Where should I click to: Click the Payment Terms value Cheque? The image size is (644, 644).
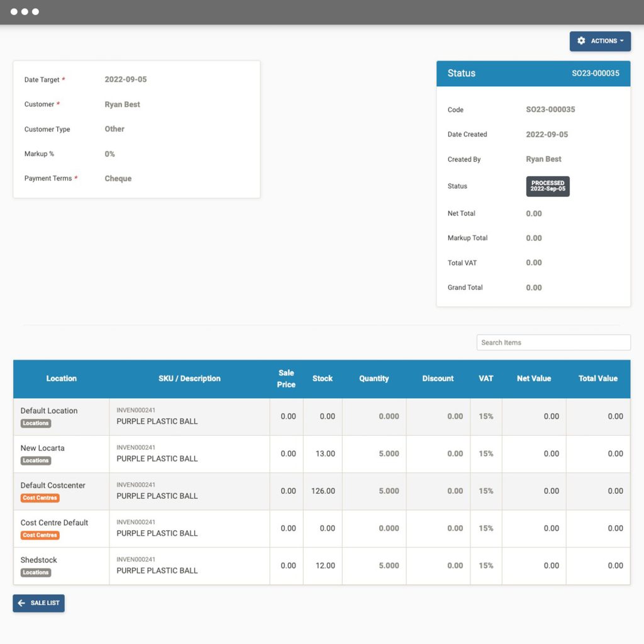[x=118, y=179]
